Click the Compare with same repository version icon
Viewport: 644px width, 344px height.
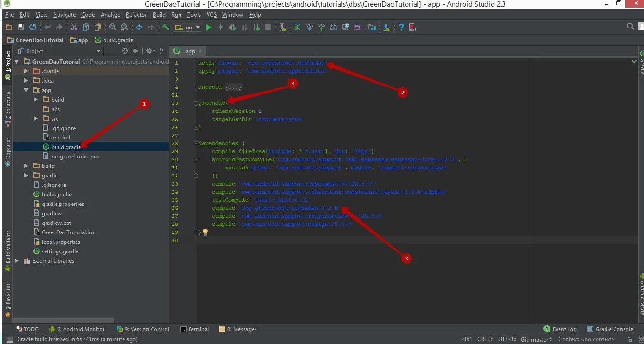(333, 28)
